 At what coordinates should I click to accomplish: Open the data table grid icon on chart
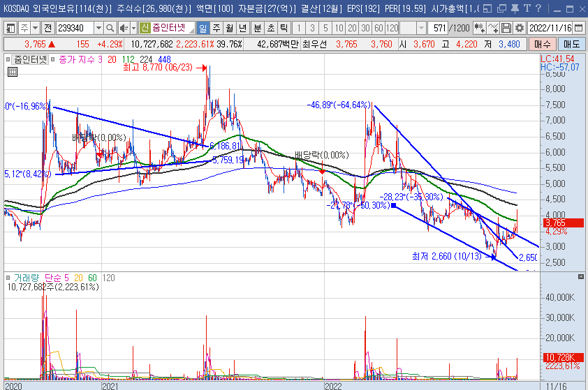pyautogui.click(x=13, y=72)
